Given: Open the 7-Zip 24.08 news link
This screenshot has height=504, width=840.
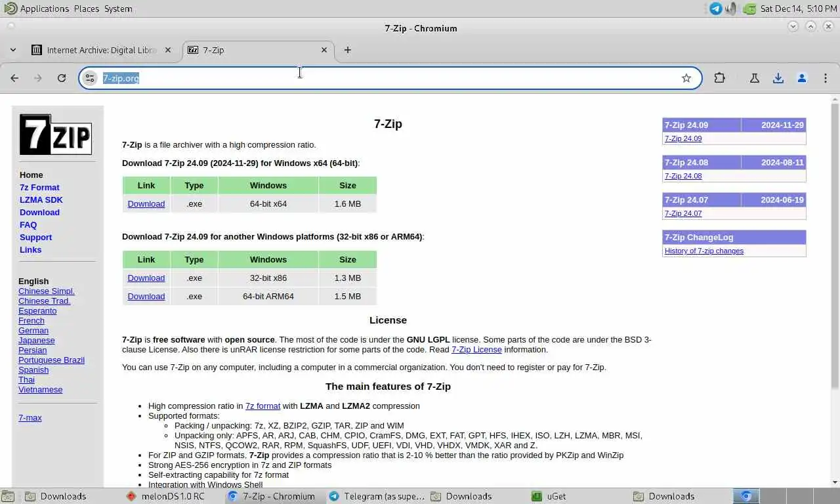Looking at the screenshot, I should click(683, 176).
